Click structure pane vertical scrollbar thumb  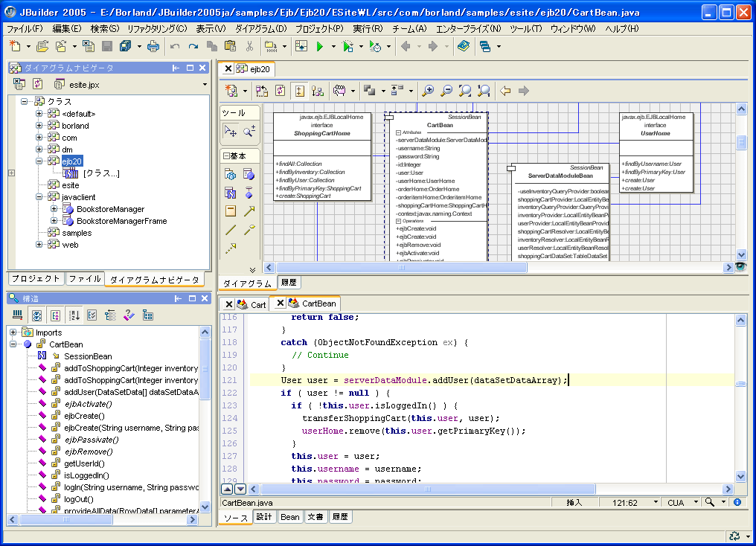pos(205,369)
